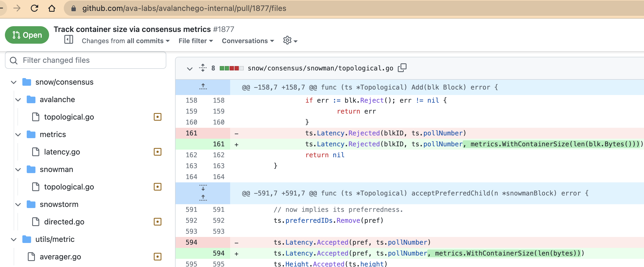This screenshot has width=644, height=267.
Task: Collapse the snowstorm folder
Action: pos(18,204)
